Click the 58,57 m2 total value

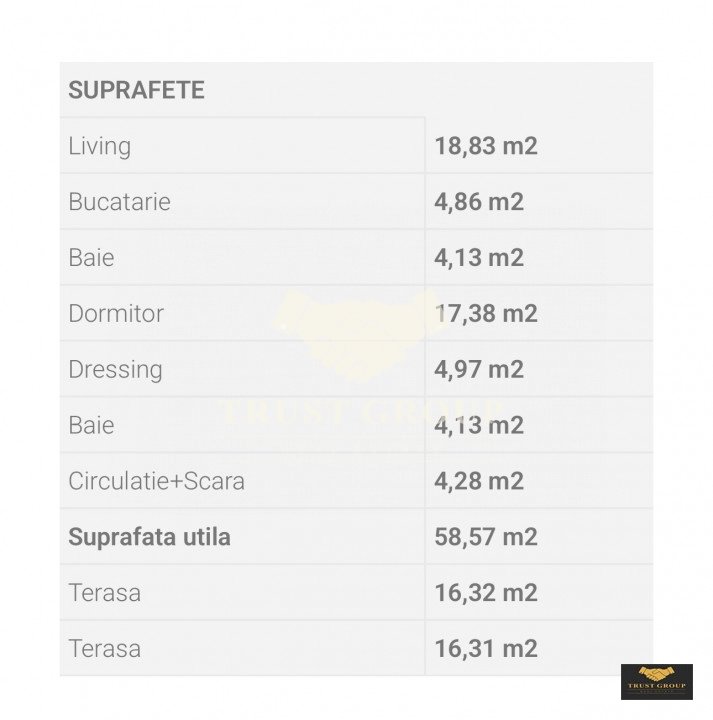click(x=486, y=537)
